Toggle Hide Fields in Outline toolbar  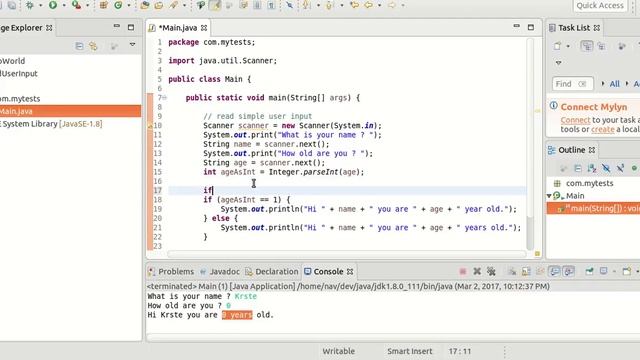click(606, 168)
